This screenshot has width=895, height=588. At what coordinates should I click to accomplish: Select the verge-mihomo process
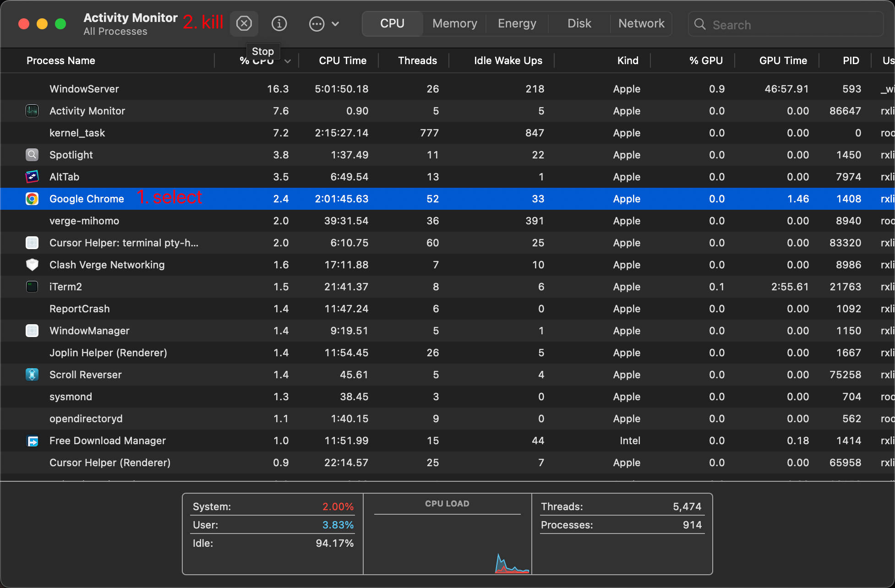point(447,221)
